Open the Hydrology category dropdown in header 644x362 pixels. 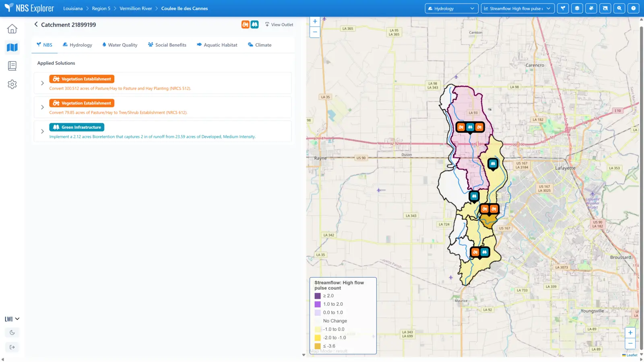pos(451,8)
